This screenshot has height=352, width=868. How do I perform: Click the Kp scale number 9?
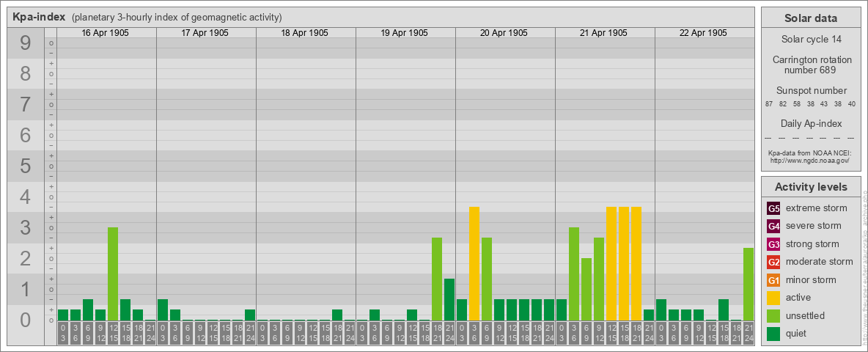26,43
